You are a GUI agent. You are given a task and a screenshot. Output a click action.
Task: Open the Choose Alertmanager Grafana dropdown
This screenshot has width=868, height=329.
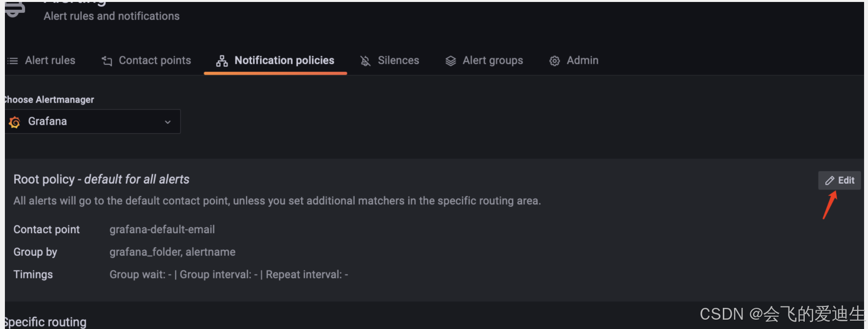click(93, 121)
